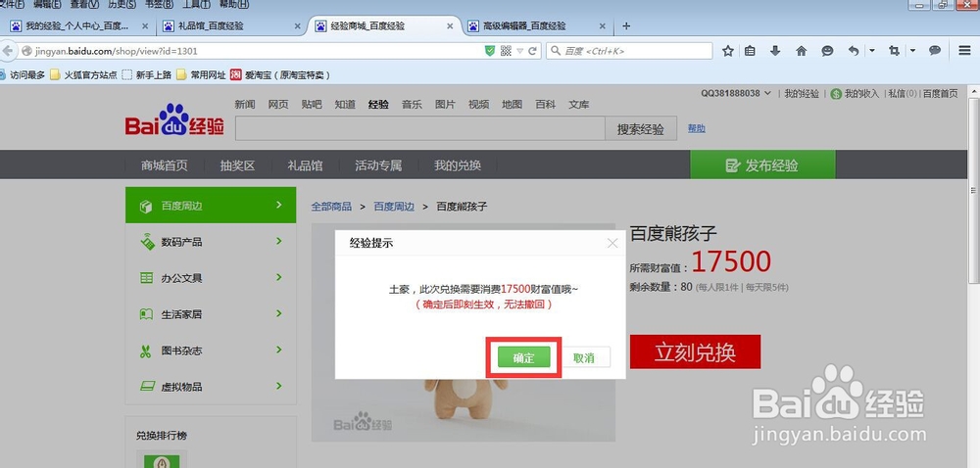
Task: Click the green shield security icon in address bar
Action: coord(490,51)
